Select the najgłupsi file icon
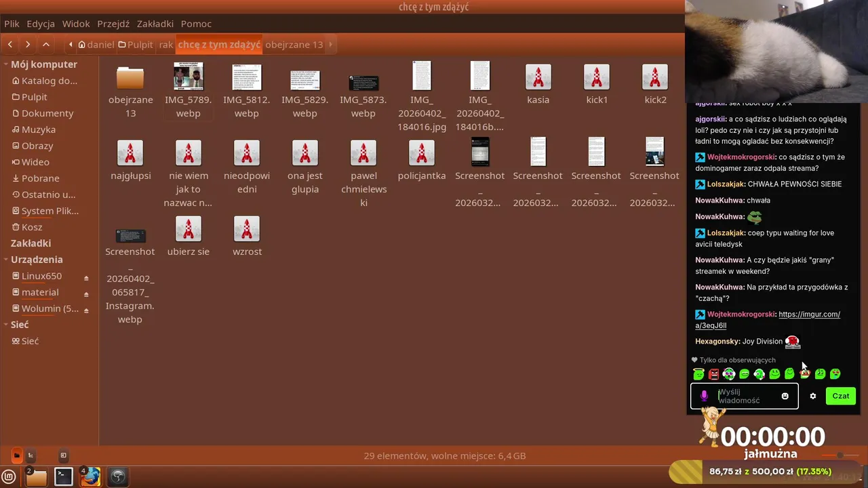This screenshot has width=868, height=488. click(130, 153)
